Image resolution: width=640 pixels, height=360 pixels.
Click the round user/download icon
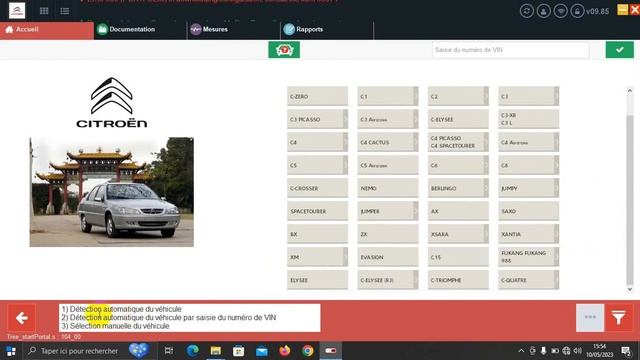(x=543, y=11)
